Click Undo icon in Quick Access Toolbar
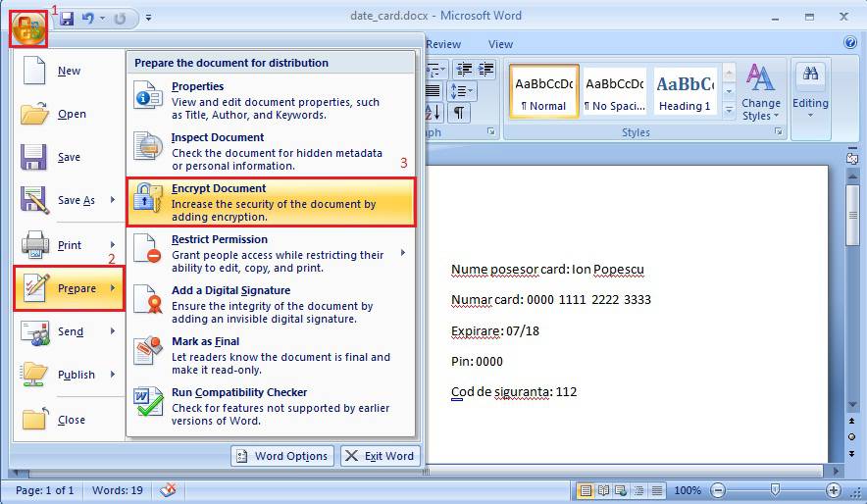 [88, 19]
